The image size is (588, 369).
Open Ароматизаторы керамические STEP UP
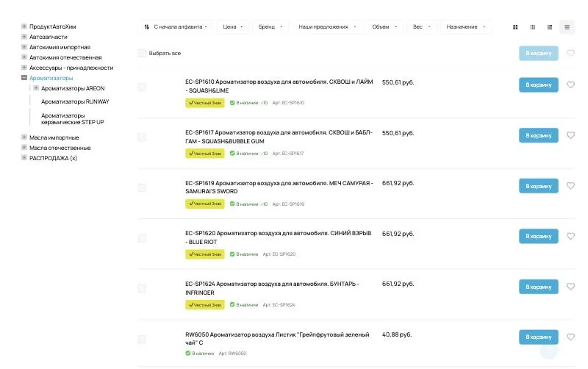[72, 119]
